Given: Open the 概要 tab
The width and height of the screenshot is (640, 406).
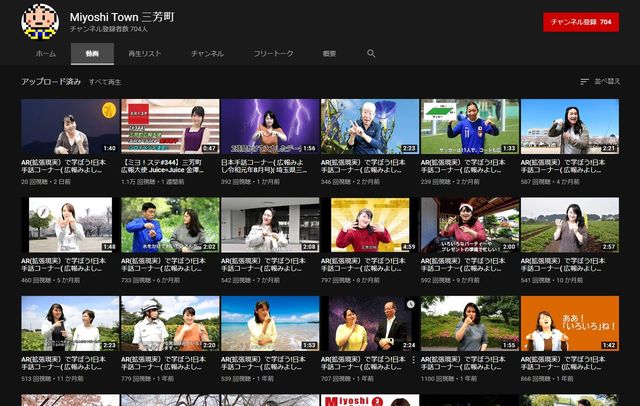Looking at the screenshot, I should click(x=329, y=53).
